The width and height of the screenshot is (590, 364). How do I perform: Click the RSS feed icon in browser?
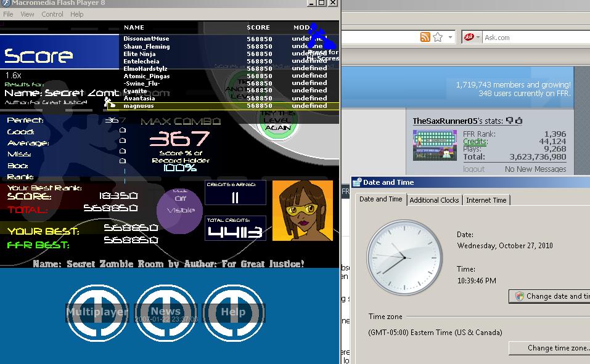point(425,37)
